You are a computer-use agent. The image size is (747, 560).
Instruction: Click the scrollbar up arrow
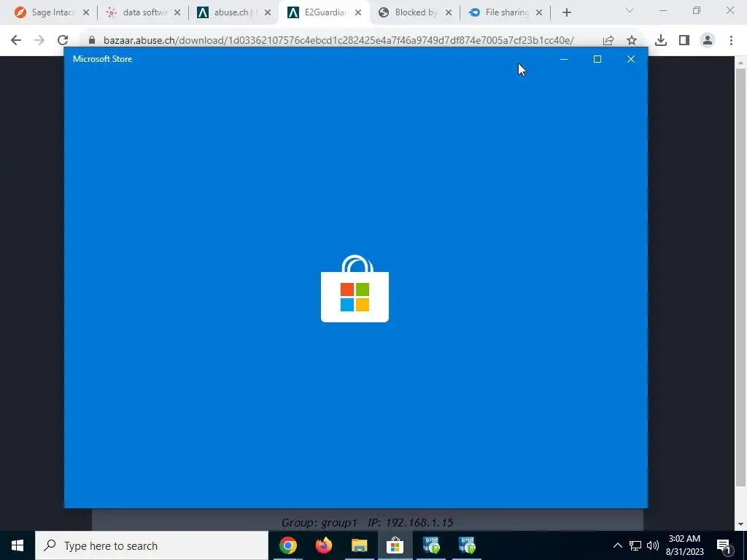point(740,63)
